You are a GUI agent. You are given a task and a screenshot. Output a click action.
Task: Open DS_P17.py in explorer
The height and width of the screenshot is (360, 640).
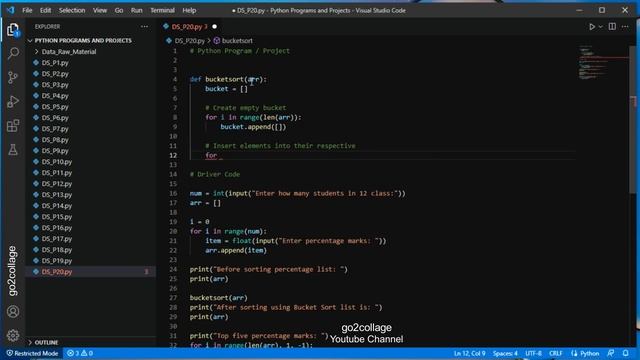[x=57, y=239]
